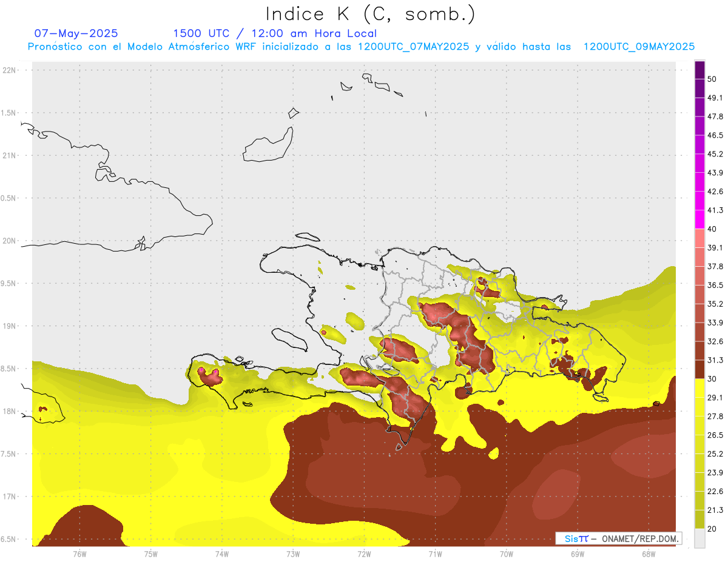728x562 pixels.
Task: Click the gray colorbar segment below 20
Action: pyautogui.click(x=699, y=538)
